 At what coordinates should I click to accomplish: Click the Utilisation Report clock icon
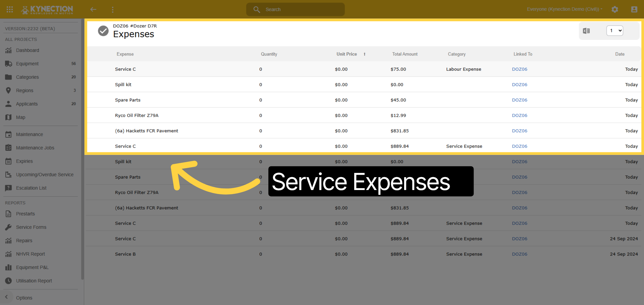[x=9, y=281]
